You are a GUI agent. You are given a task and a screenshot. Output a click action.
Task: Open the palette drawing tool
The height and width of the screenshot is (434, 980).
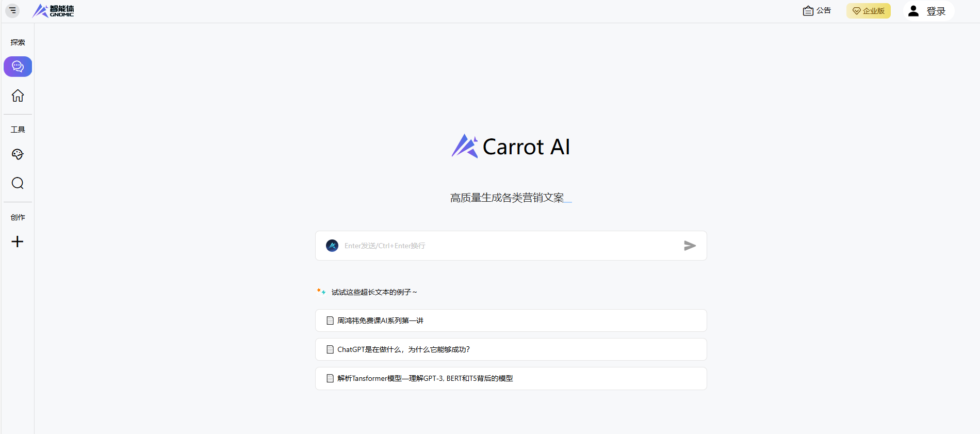(18, 154)
